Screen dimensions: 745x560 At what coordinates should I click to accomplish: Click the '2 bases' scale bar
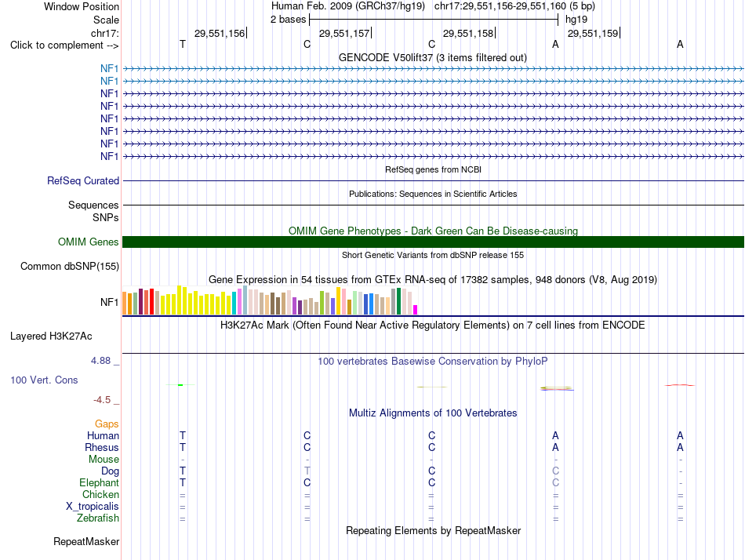coord(434,20)
